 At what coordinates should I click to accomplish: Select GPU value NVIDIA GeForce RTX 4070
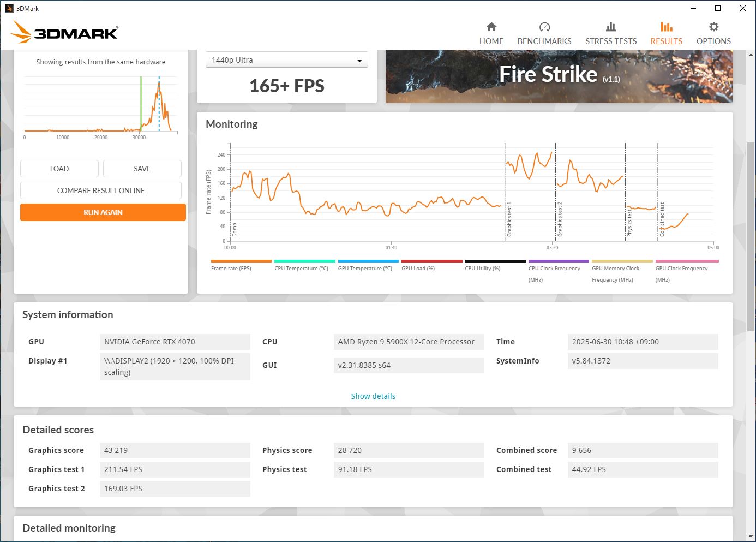click(175, 342)
